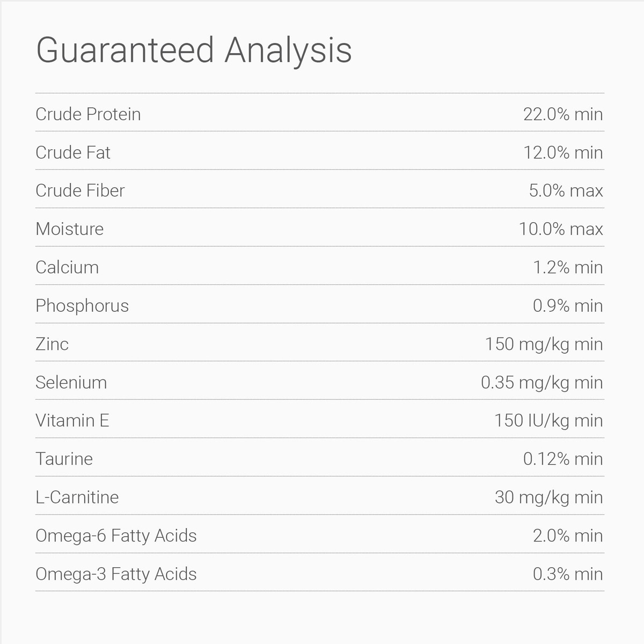Select the Calcium label

[67, 268]
